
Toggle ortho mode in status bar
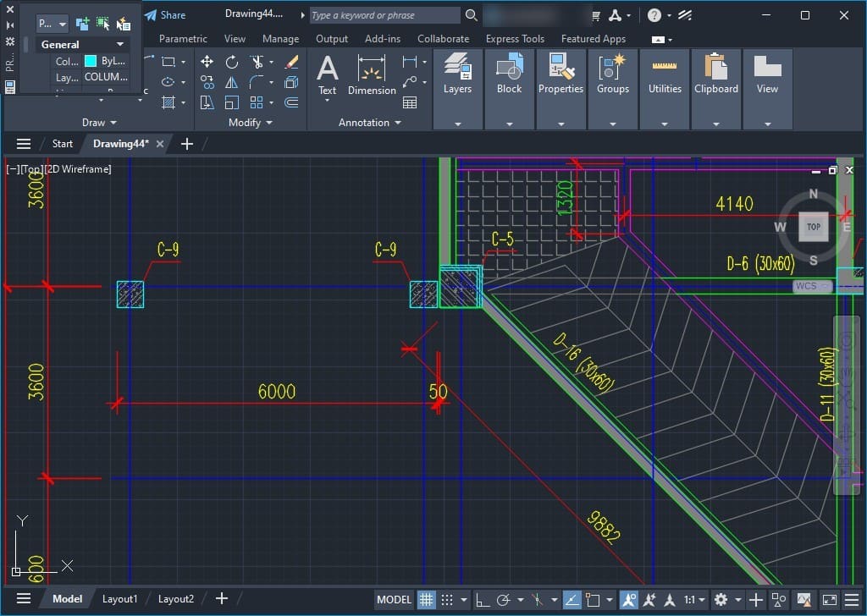click(482, 599)
